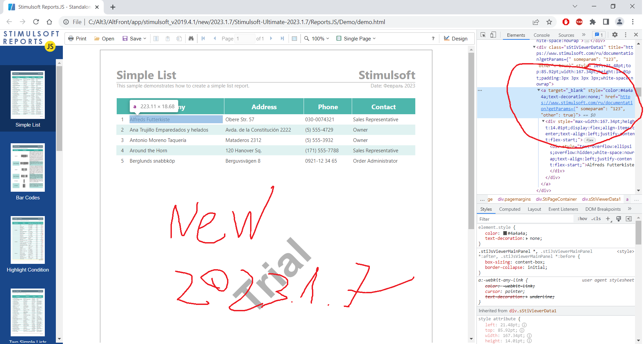Click the Contact column header

click(x=384, y=107)
